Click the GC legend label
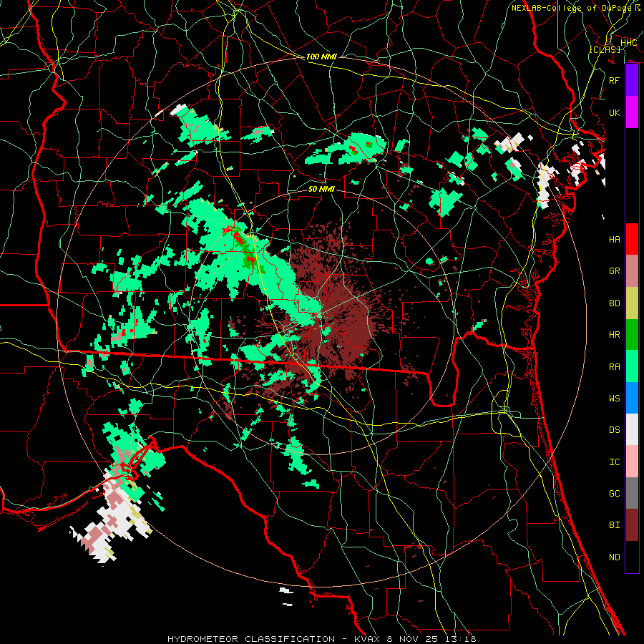This screenshot has height=644, width=644. pyautogui.click(x=614, y=494)
